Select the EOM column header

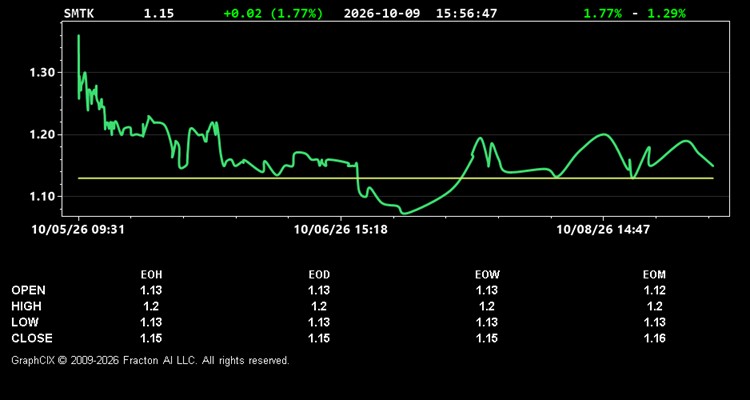654,275
